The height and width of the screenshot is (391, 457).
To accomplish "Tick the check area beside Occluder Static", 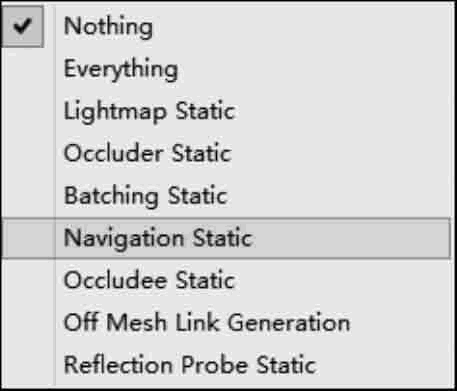I will coord(28,153).
